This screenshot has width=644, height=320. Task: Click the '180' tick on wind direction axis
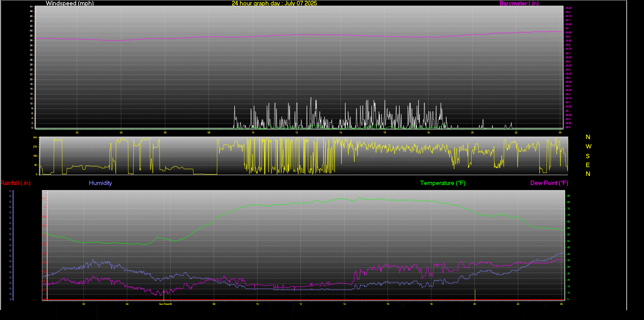point(35,156)
